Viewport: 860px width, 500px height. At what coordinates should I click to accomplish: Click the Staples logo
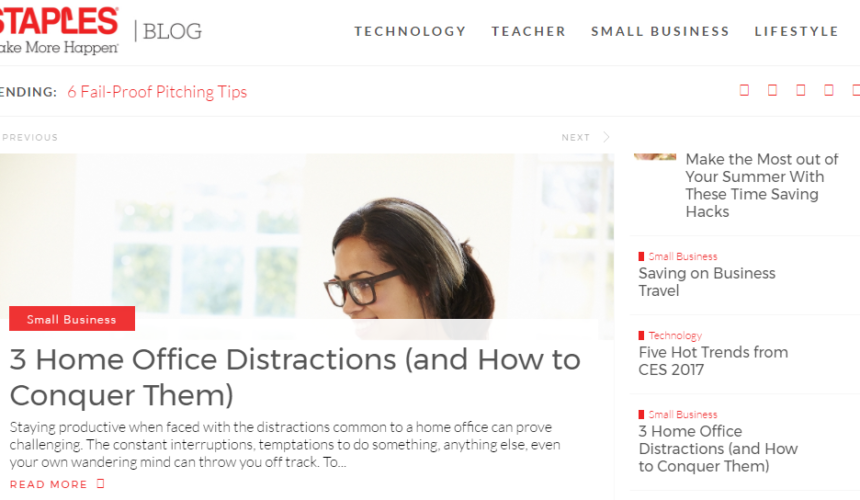(x=59, y=30)
